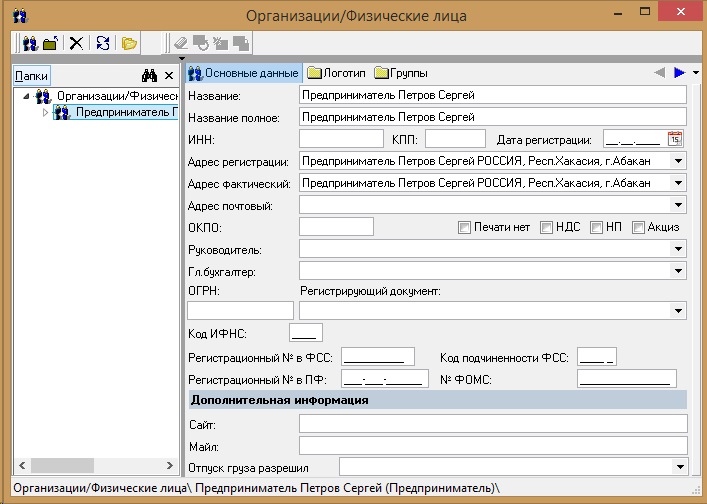Open Адрес фактический dropdown
Screen dimensions: 707x504
click(678, 183)
